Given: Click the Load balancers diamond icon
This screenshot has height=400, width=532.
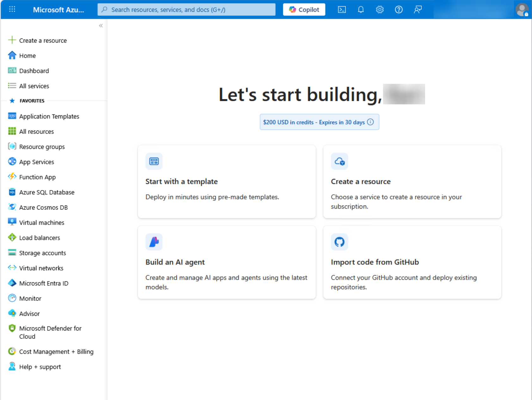Looking at the screenshot, I should (12, 237).
